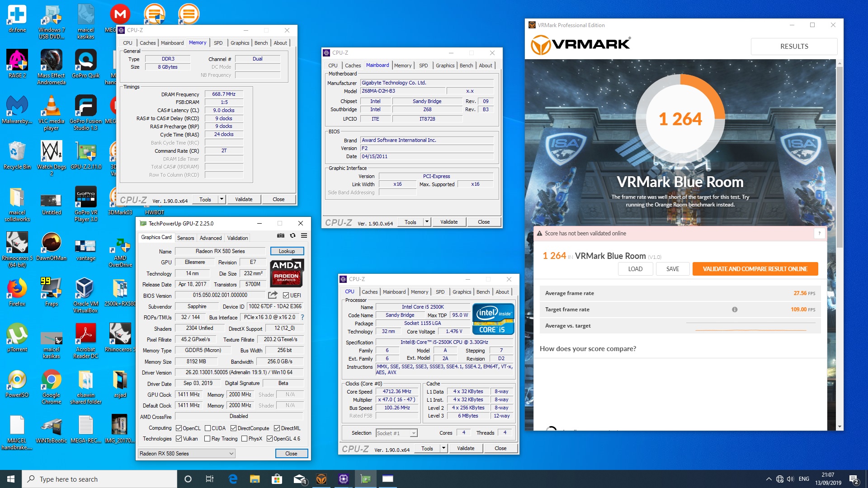868x488 pixels.
Task: Toggle the UEFI checkbox in GPU-Z
Action: pyautogui.click(x=286, y=295)
